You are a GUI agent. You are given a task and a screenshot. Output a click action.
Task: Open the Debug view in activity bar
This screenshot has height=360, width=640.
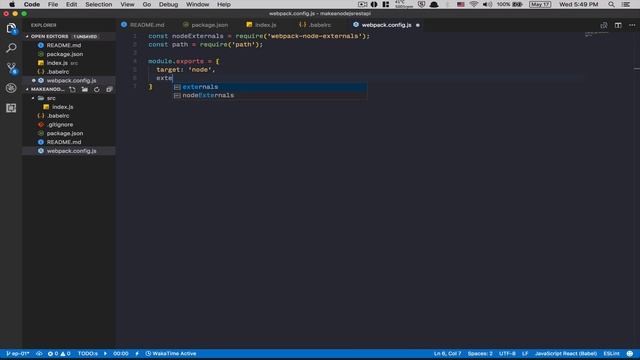tap(11, 88)
